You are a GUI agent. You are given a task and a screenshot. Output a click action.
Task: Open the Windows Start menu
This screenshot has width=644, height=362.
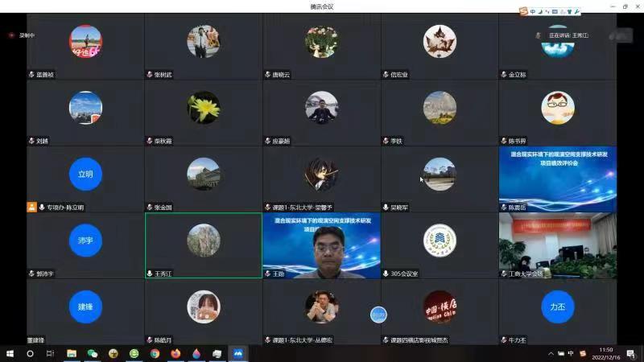click(x=10, y=353)
